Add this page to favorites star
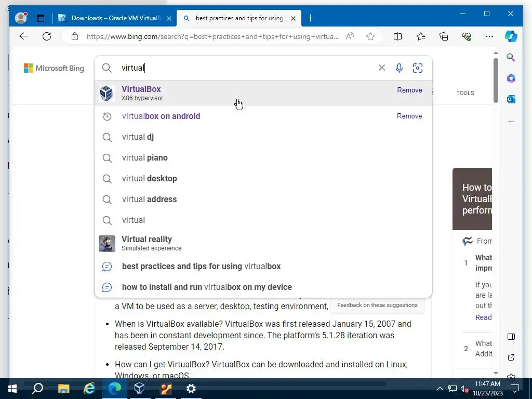This screenshot has width=532, height=399. [x=370, y=36]
